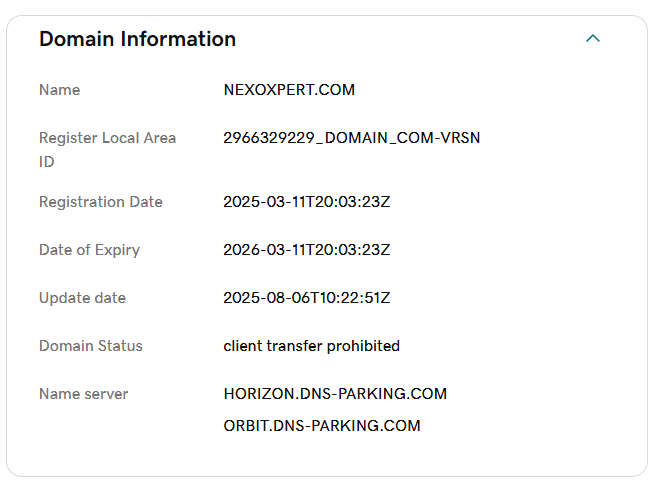Select the ORBIT.DNS-PARKING.COM name server

click(322, 426)
